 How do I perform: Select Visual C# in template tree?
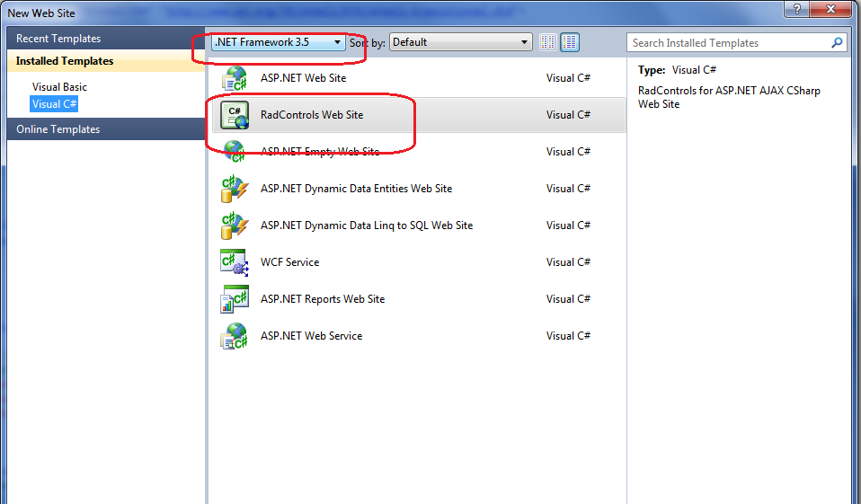coord(54,104)
